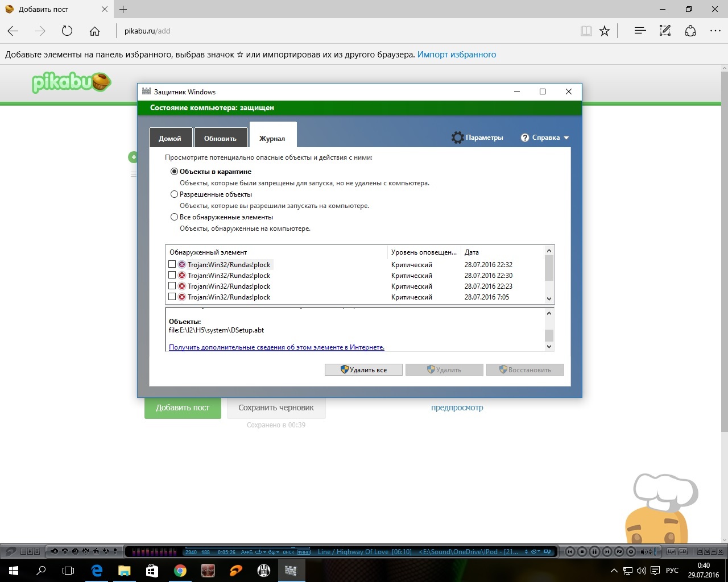The image size is (728, 582).
Task: Click the Удалить все button
Action: (363, 370)
